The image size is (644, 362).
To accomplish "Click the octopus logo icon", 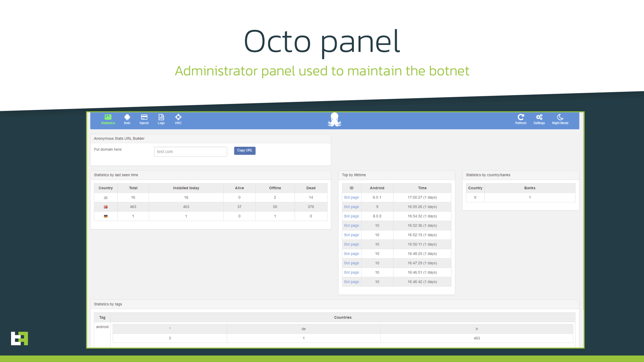I will pyautogui.click(x=334, y=119).
